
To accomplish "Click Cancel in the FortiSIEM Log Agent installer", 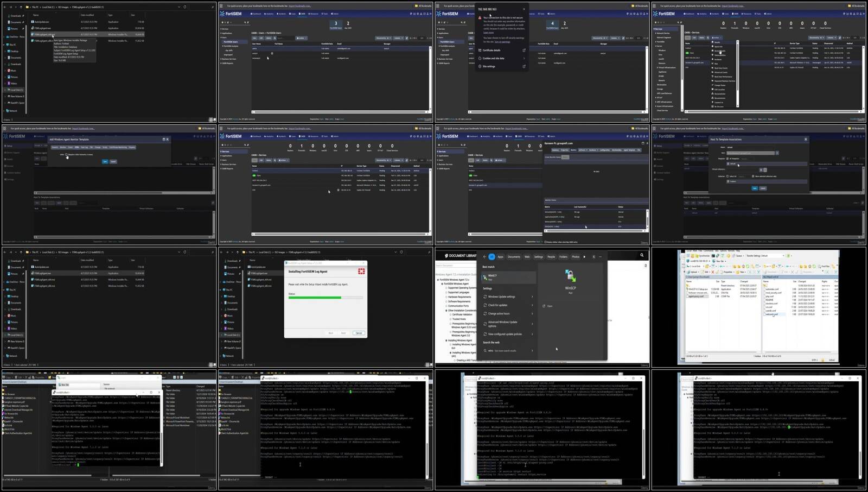I will (x=359, y=333).
